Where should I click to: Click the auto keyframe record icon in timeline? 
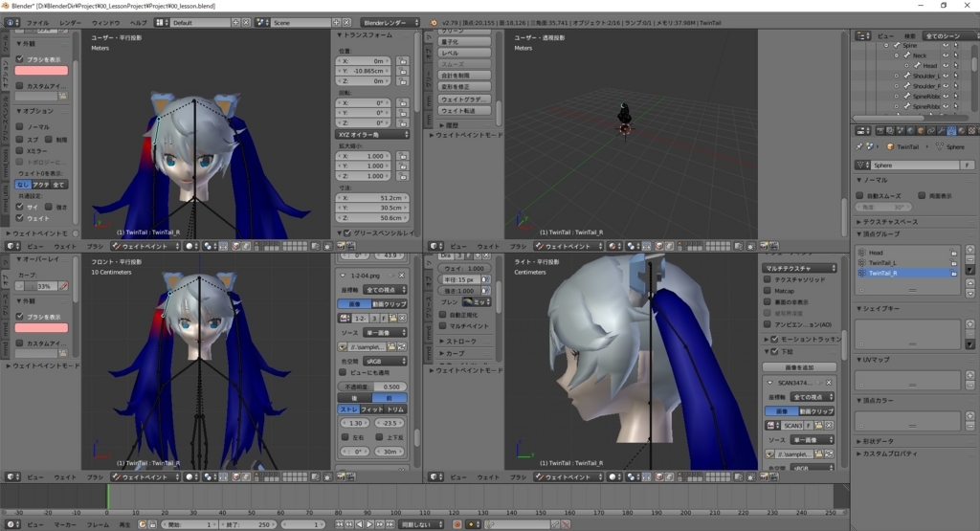point(457,524)
